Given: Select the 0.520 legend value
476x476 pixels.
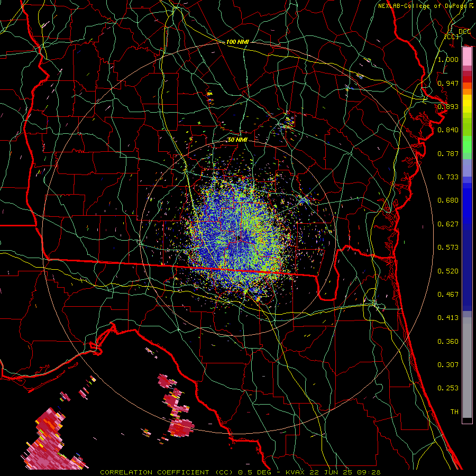Looking at the screenshot, I should coord(448,271).
